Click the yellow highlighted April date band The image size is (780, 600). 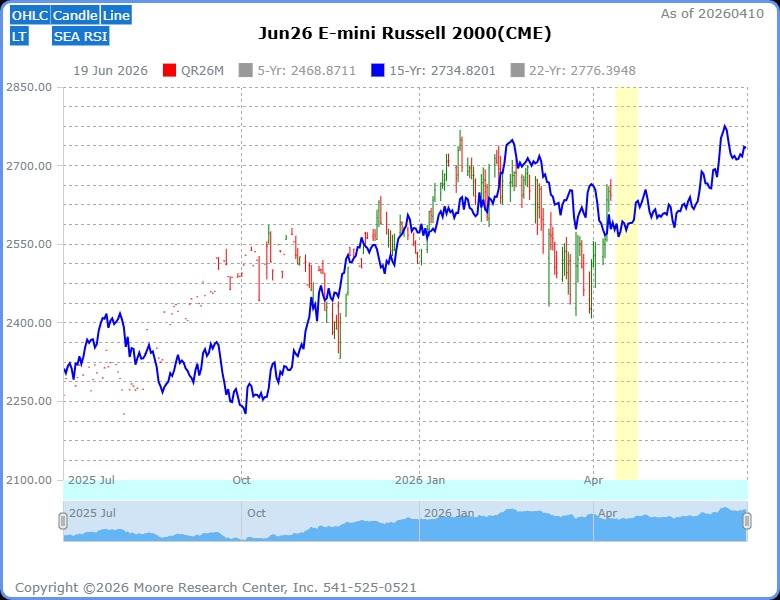coord(627,284)
